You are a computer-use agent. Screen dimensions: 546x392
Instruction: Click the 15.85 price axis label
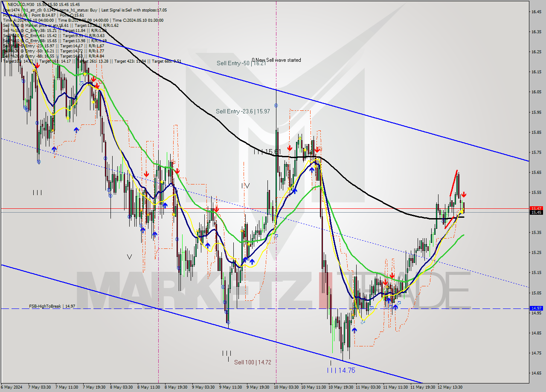click(x=536, y=132)
